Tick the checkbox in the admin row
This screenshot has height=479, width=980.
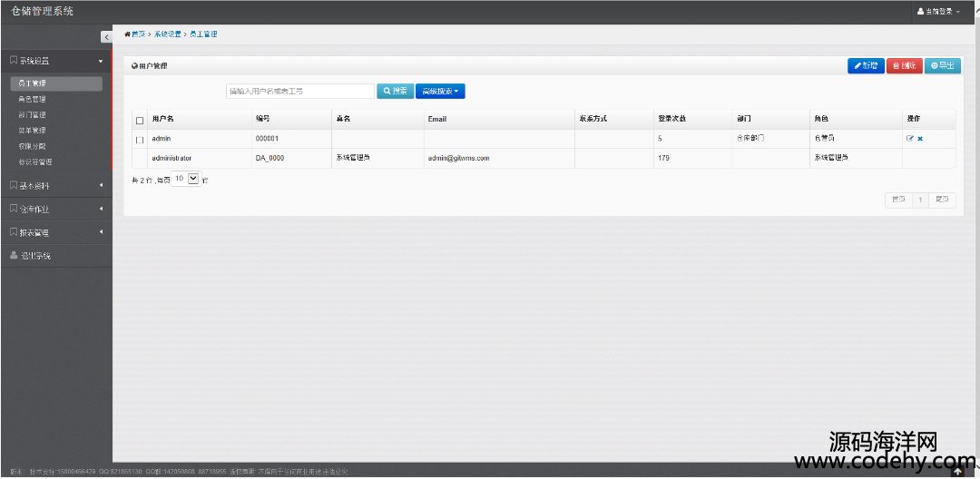click(140, 140)
